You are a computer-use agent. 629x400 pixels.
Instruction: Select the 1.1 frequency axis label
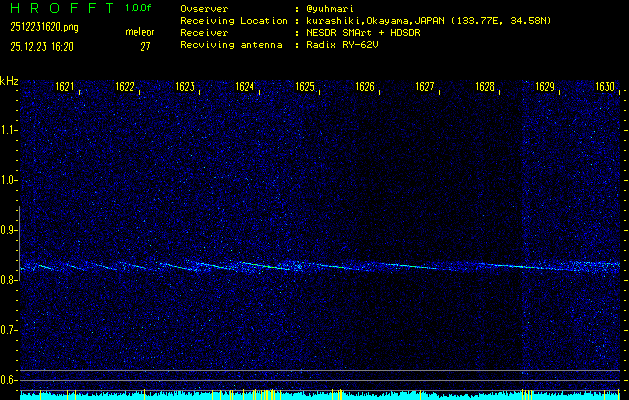pyautogui.click(x=10, y=130)
